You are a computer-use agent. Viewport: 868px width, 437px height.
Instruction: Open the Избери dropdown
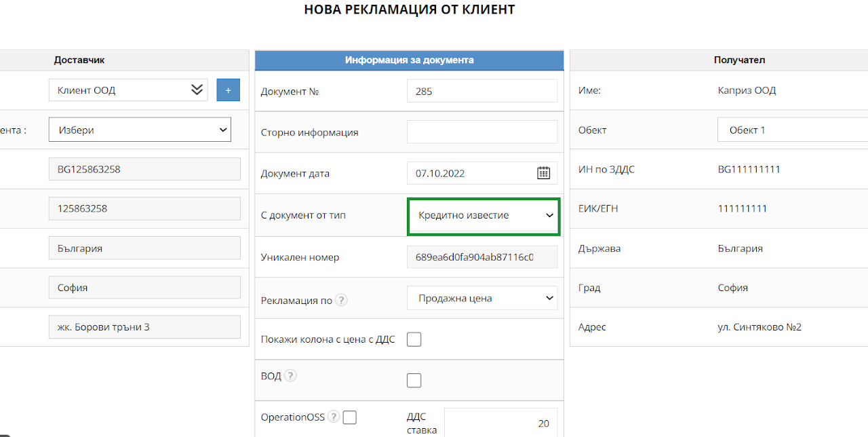(x=140, y=130)
